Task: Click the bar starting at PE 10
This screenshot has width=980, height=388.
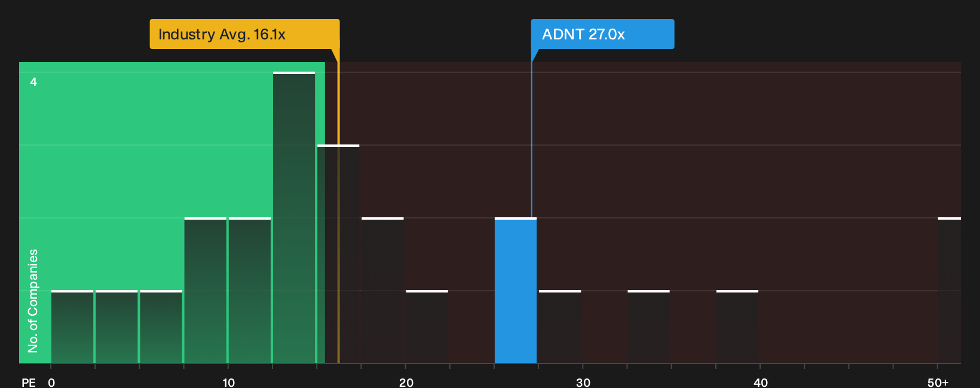Action: click(x=250, y=290)
